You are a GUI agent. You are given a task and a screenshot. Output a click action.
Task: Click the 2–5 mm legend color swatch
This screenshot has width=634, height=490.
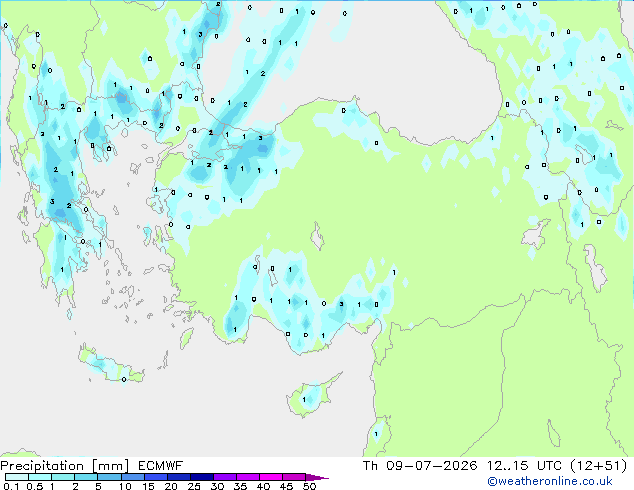86,477
